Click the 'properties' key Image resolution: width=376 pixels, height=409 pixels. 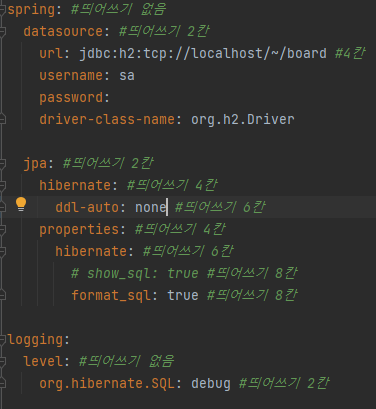tap(79, 230)
